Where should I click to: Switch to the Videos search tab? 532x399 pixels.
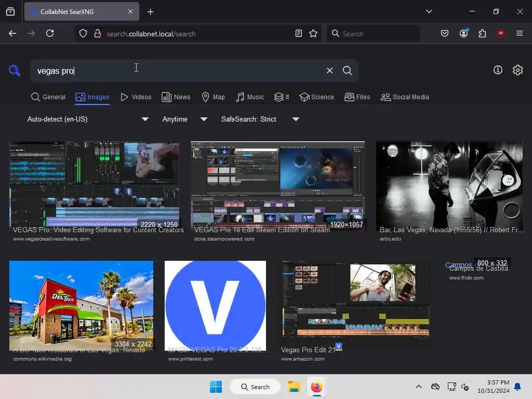click(136, 97)
